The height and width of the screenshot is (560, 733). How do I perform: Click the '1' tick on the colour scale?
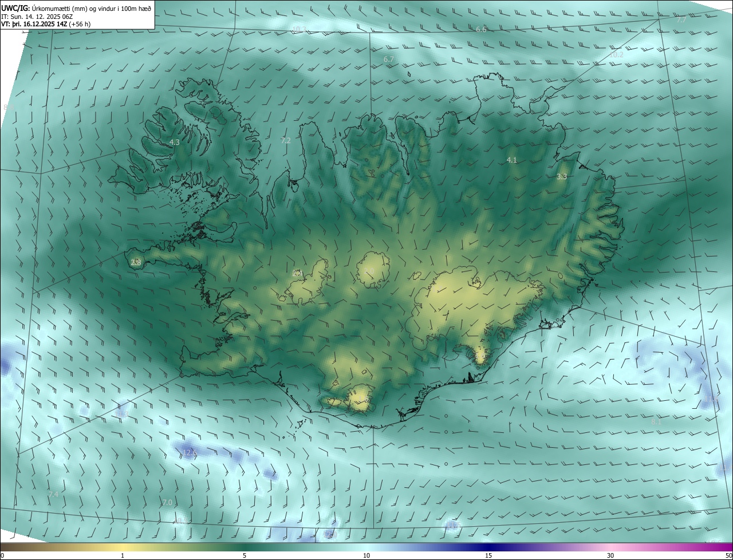(x=123, y=555)
